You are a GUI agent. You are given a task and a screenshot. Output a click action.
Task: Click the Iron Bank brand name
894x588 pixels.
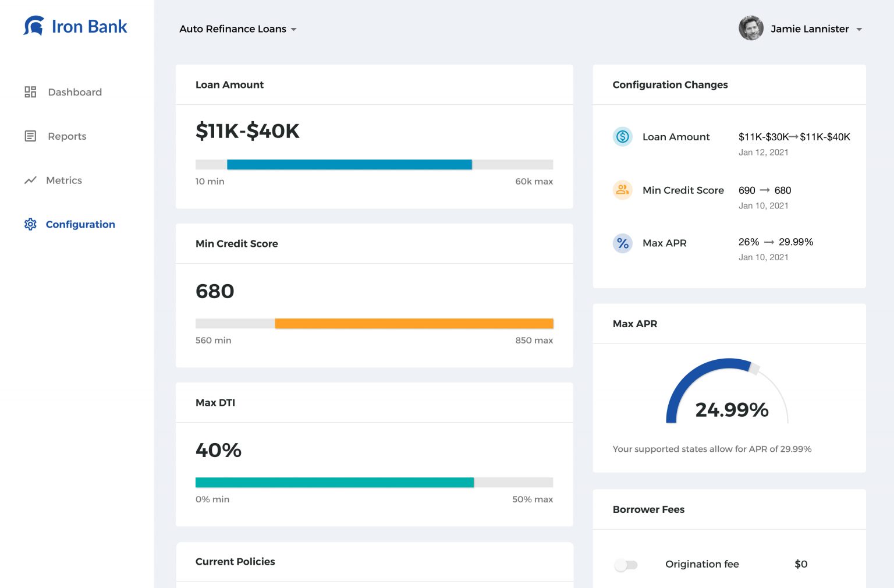(x=89, y=27)
